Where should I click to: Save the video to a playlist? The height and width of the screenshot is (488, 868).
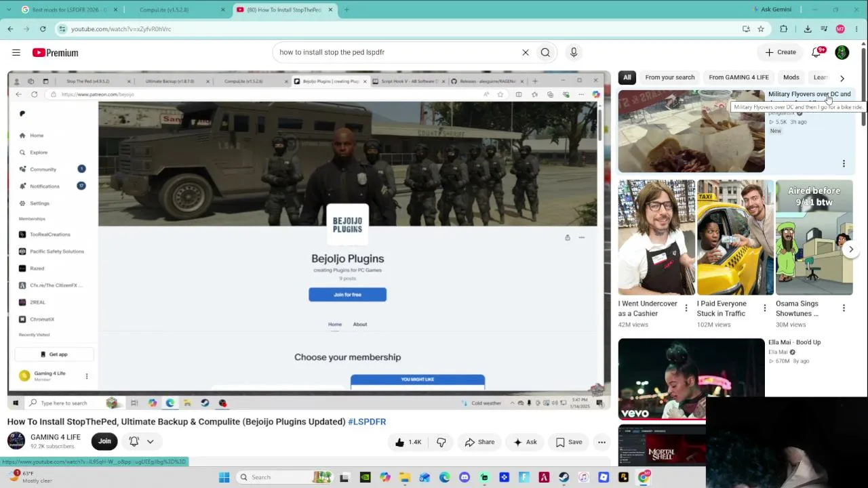(568, 442)
